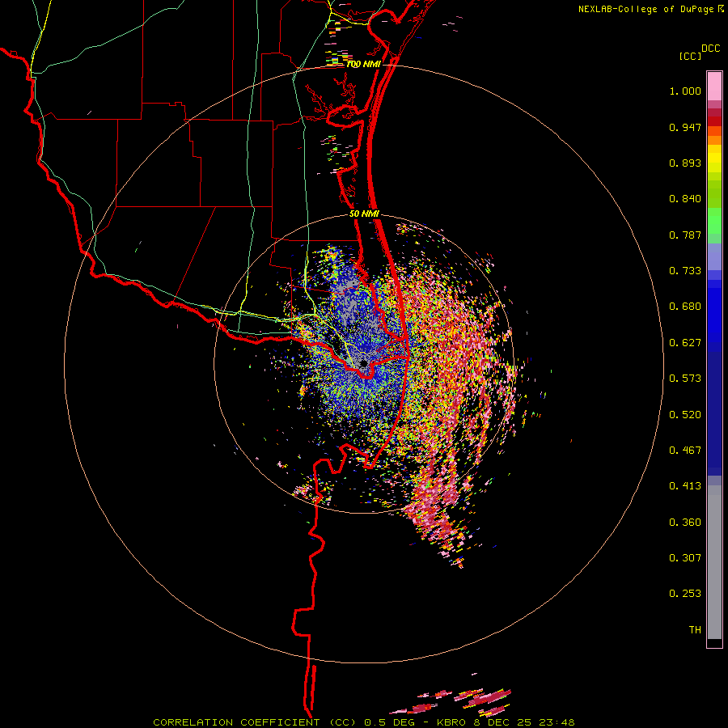The width and height of the screenshot is (728, 728).
Task: Click the 0.307 color scale label
Action: click(685, 558)
